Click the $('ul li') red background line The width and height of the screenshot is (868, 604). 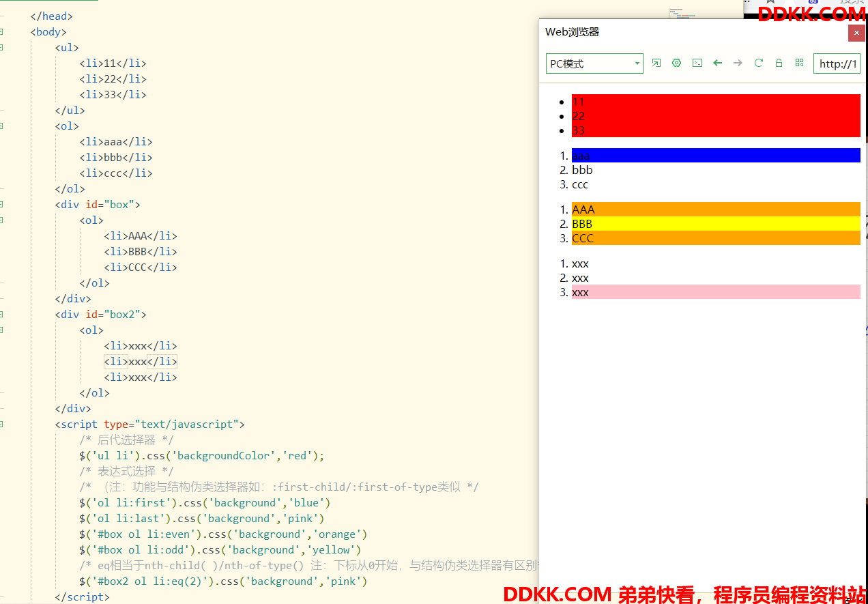[202, 456]
